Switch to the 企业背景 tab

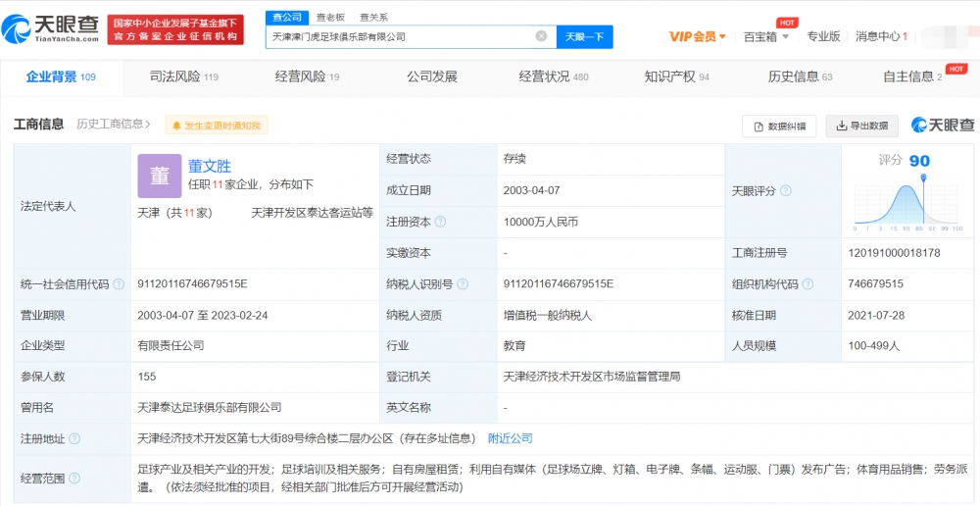(x=61, y=76)
